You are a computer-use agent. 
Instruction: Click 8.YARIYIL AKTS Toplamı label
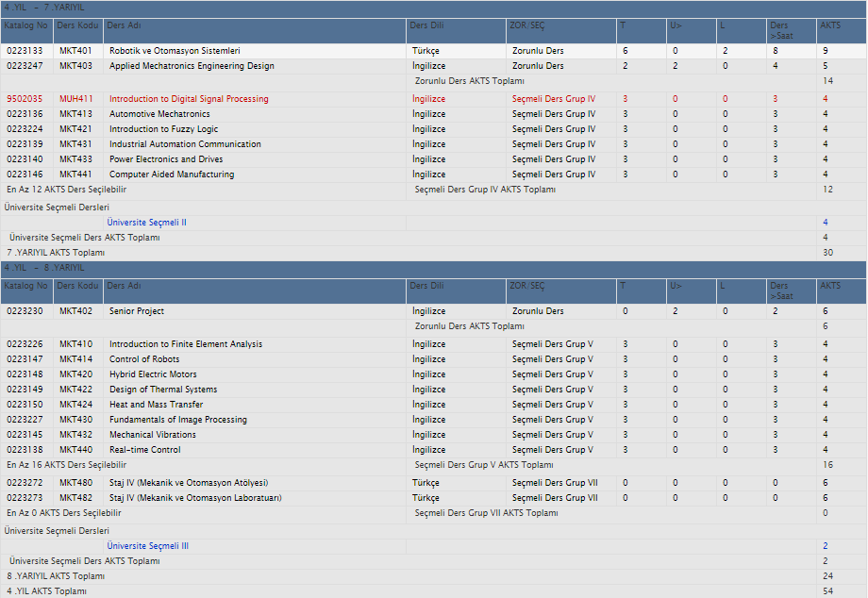(56, 576)
